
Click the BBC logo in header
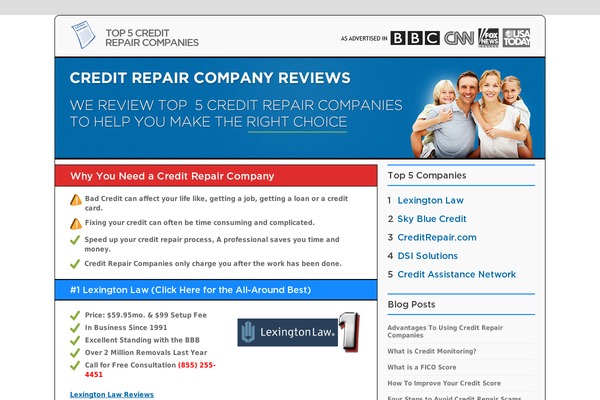tap(415, 38)
